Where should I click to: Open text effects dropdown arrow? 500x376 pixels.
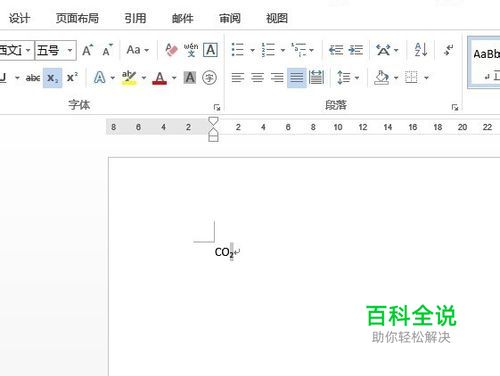coord(113,78)
